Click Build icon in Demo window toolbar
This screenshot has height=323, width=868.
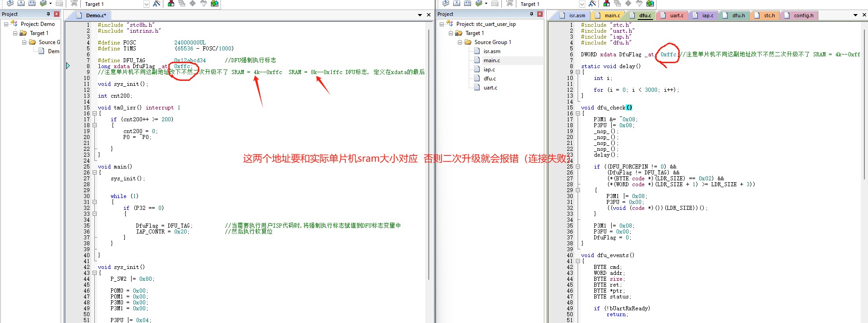click(21, 3)
